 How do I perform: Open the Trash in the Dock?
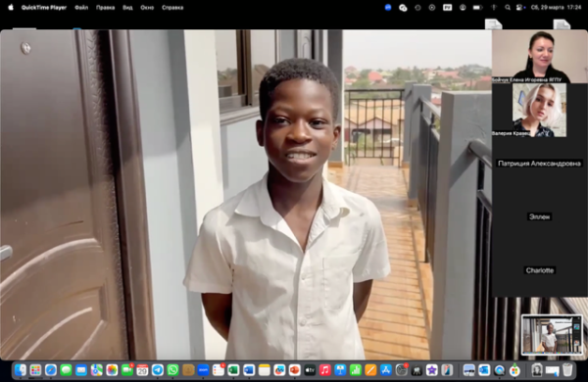coord(567,370)
